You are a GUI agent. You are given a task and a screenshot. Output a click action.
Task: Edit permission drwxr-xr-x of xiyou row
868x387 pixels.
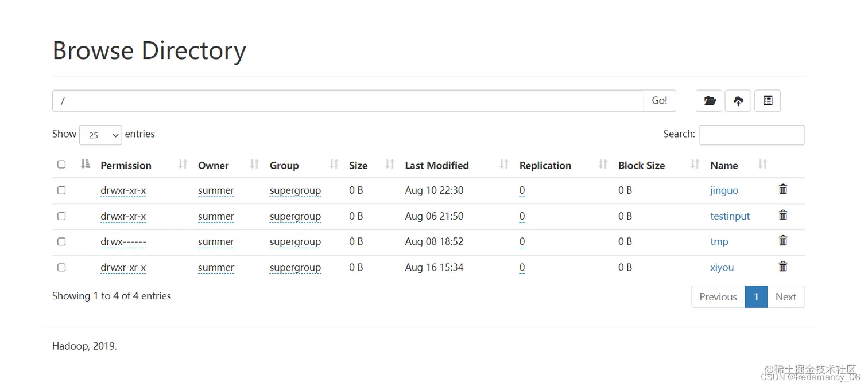[123, 267]
